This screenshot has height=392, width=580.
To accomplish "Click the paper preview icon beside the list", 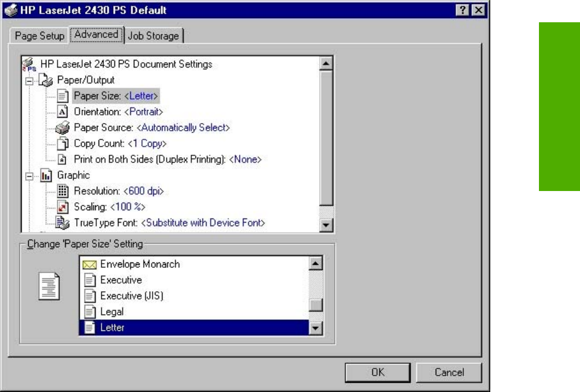I will pyautogui.click(x=49, y=286).
